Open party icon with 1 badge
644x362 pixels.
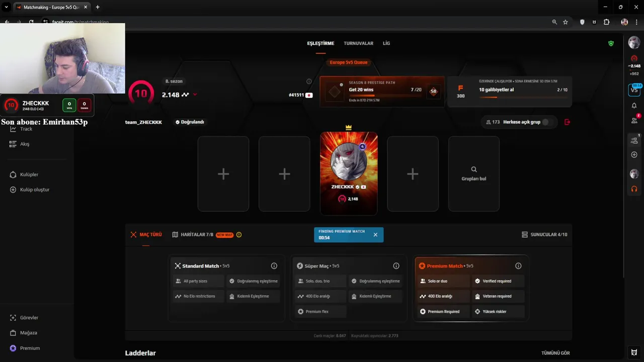click(634, 140)
